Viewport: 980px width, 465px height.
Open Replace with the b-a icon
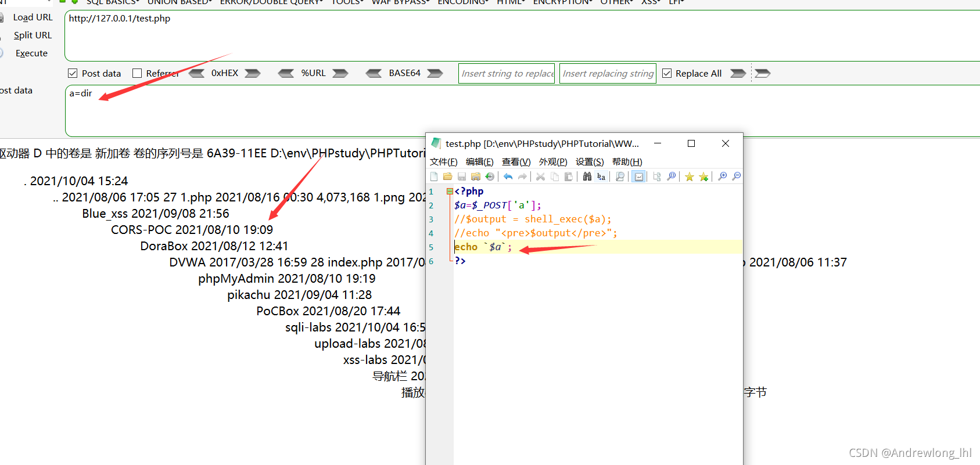click(x=601, y=176)
